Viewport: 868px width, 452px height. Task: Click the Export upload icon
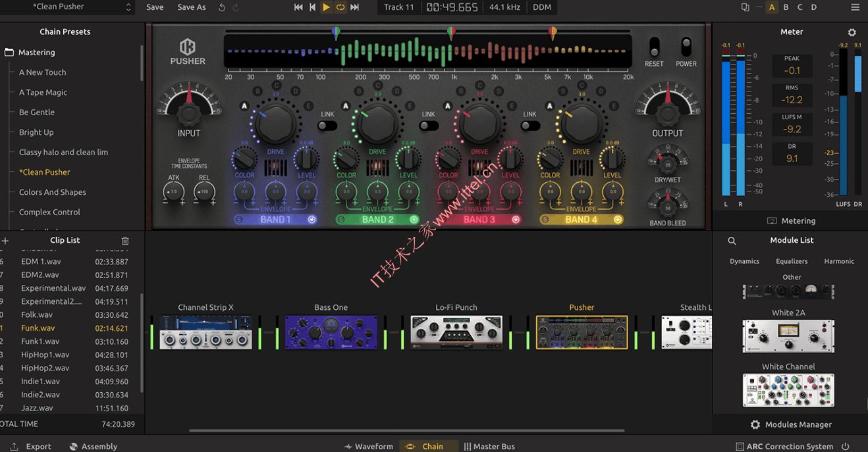pyautogui.click(x=14, y=447)
